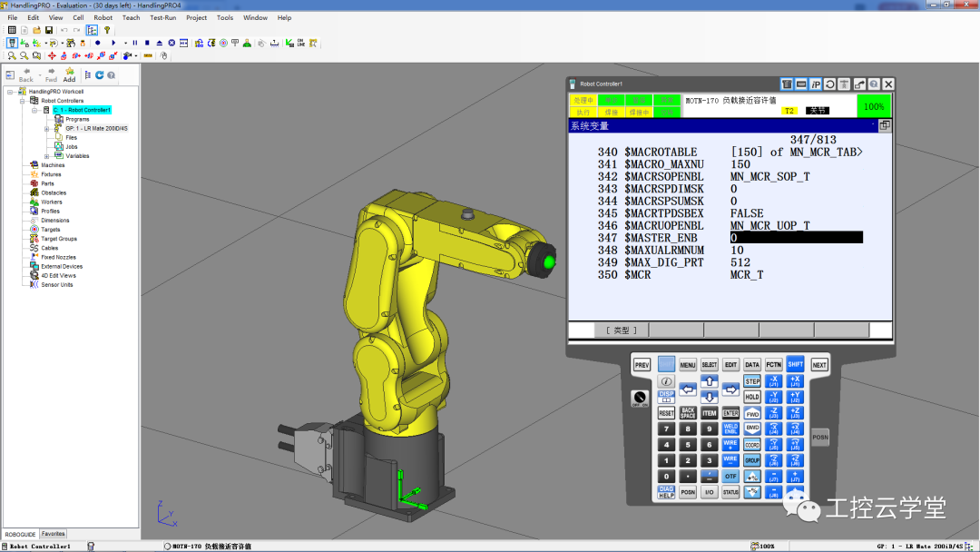Image resolution: width=980 pixels, height=552 pixels.
Task: Toggle the blue SHIFT key beside FCTN
Action: pyautogui.click(x=795, y=364)
